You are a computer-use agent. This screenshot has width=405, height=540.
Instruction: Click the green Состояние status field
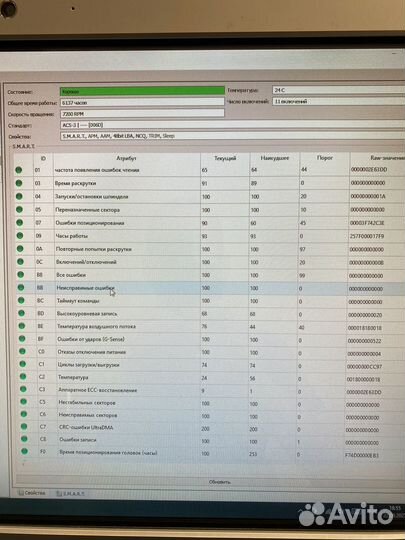142,91
